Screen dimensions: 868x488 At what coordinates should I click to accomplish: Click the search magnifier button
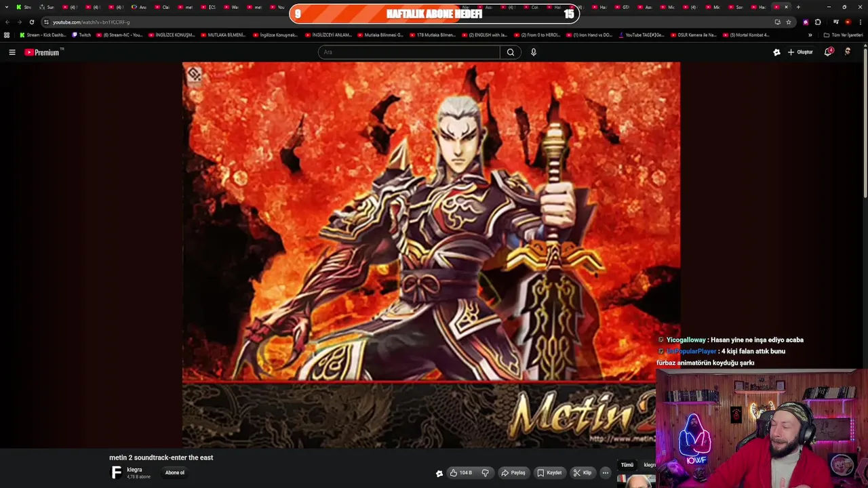tap(511, 52)
